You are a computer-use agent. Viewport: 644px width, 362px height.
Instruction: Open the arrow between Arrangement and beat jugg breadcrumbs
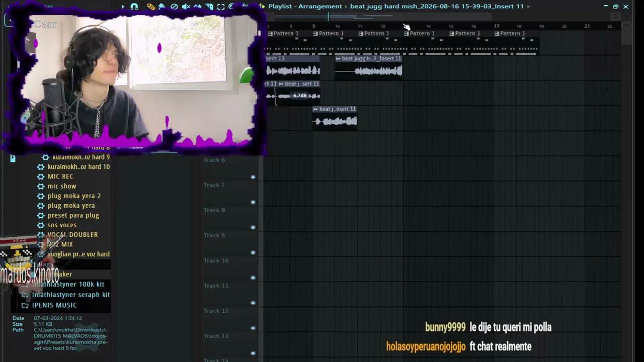pyautogui.click(x=346, y=7)
